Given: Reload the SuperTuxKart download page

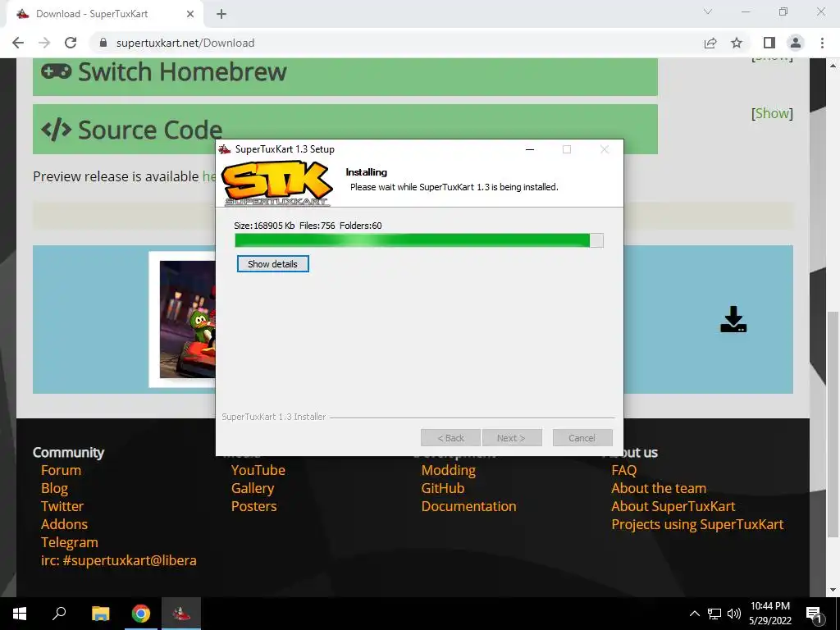Looking at the screenshot, I should click(x=71, y=43).
